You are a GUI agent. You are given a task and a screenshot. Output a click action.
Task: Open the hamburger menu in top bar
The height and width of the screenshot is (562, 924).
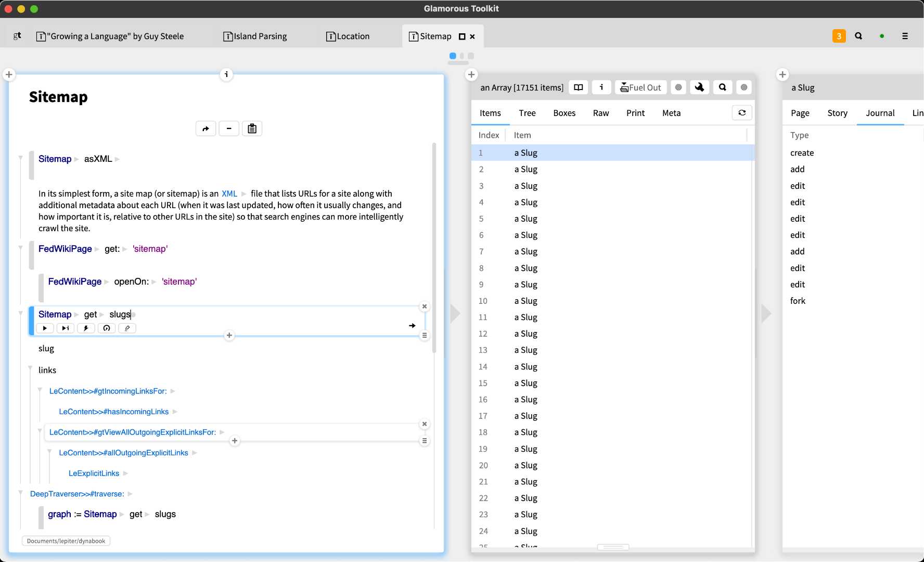coord(905,36)
